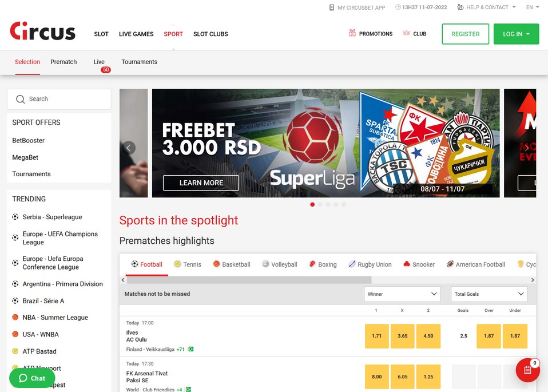This screenshot has height=392, width=548.
Task: Expand the Winner market dropdown
Action: [402, 294]
